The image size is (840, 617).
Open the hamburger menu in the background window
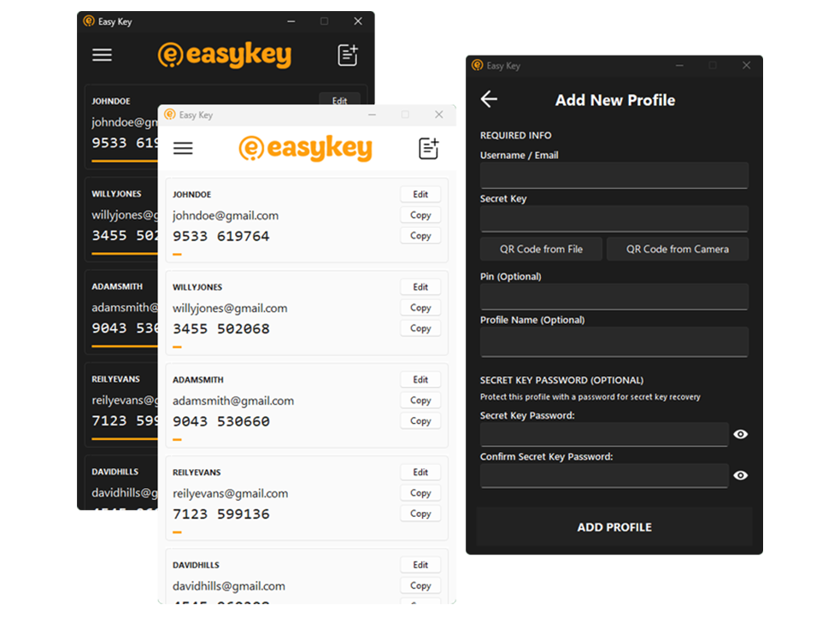click(x=102, y=54)
